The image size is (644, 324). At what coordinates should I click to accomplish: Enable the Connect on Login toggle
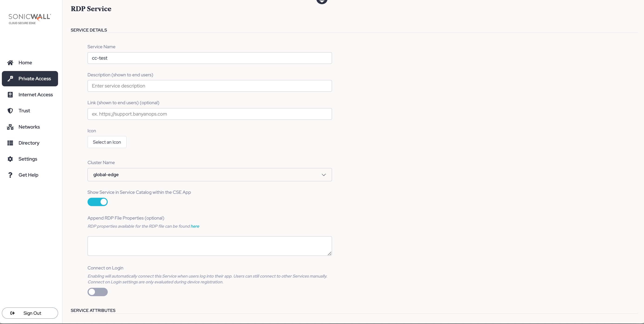98,292
